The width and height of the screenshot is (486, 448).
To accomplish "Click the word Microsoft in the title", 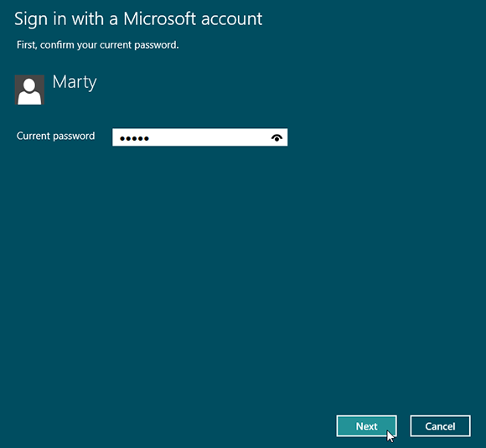I will pos(159,18).
